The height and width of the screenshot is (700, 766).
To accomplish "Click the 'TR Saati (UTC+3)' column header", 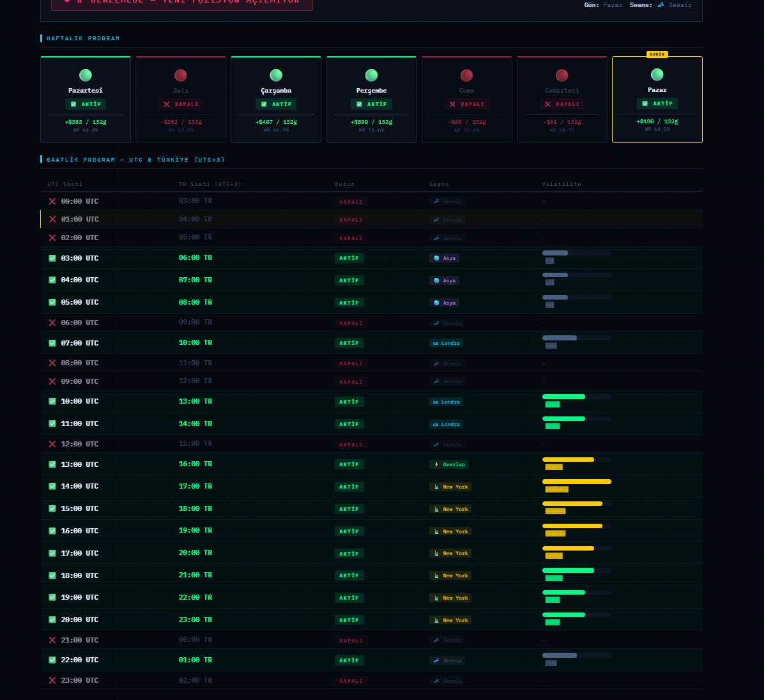I will (210, 184).
